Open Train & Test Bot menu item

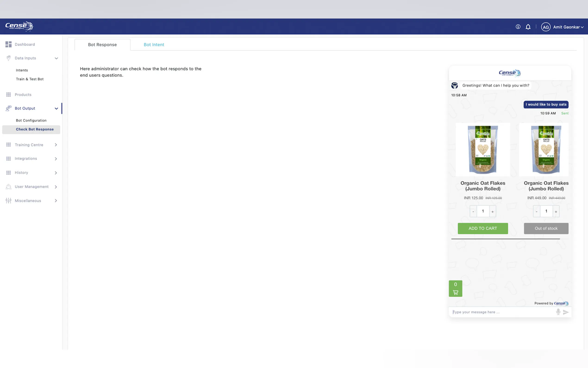(x=30, y=79)
